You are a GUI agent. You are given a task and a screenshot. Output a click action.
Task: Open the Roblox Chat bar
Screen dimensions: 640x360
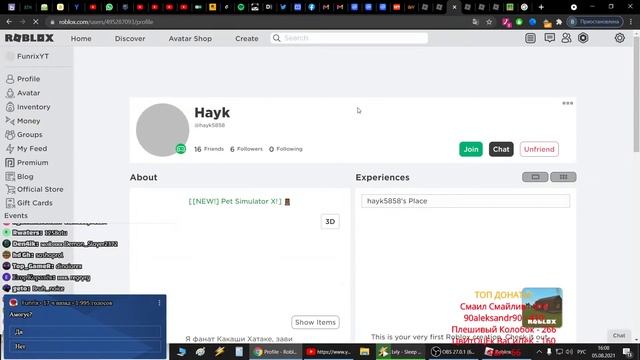pos(619,336)
